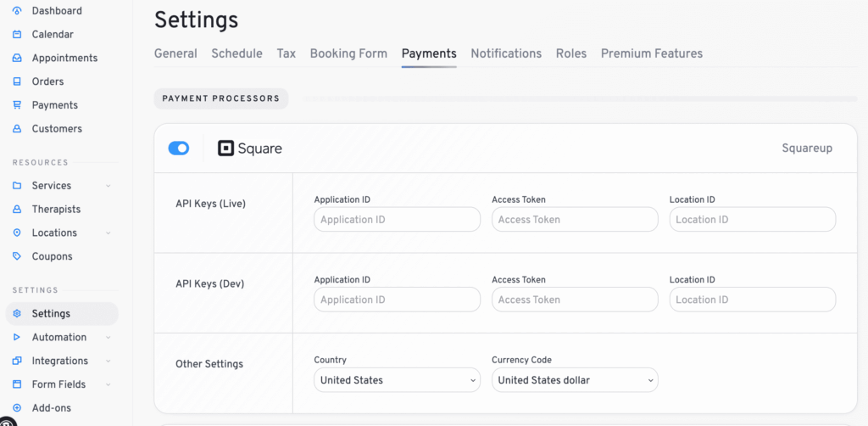
Task: Expand the Integrations submenu chevron
Action: (108, 361)
